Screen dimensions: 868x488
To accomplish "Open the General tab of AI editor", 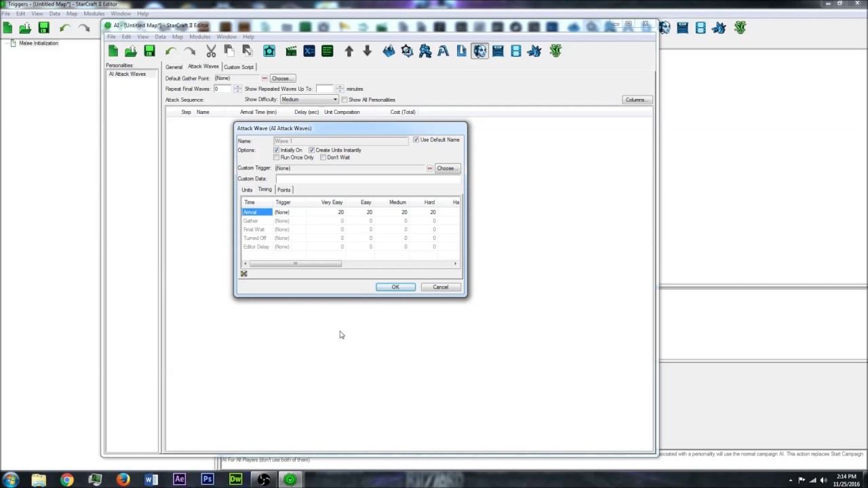I will [x=174, y=67].
